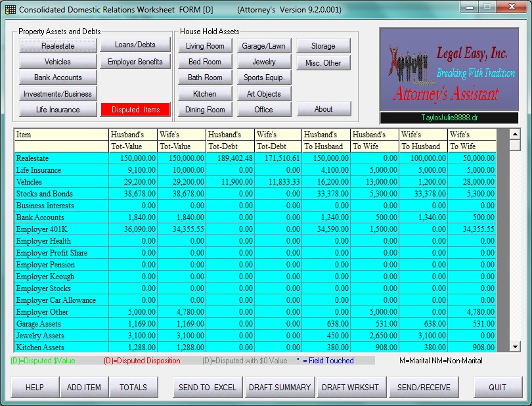
Task: Choose the Garage/Lawn category
Action: 264,46
